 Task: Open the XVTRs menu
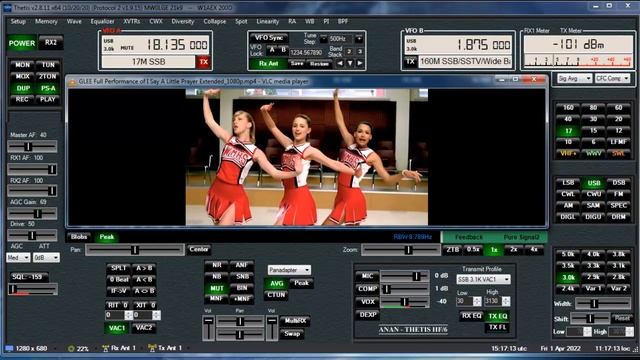[131, 21]
